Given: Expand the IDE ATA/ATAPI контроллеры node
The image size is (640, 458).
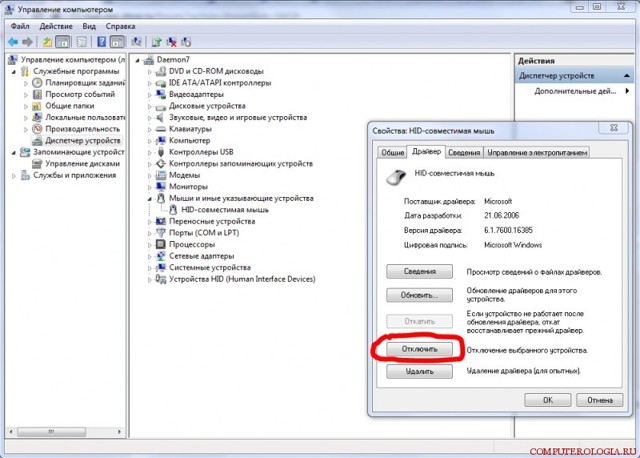Looking at the screenshot, I should 149,83.
